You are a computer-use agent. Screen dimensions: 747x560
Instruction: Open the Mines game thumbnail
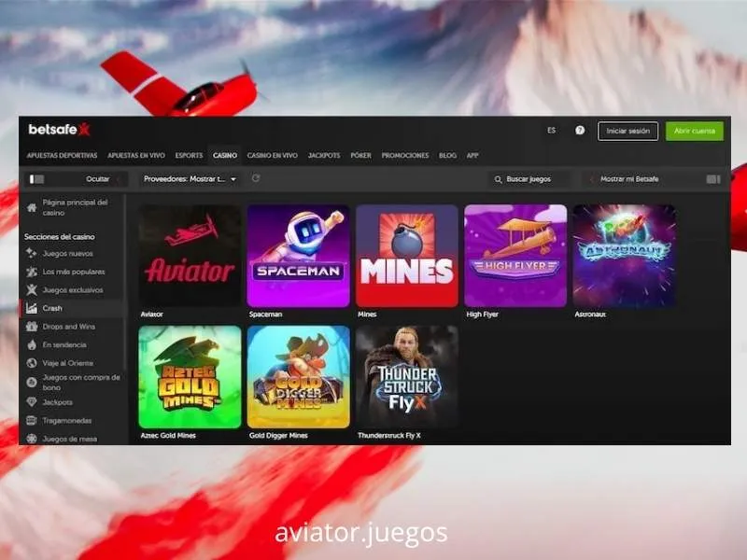point(407,256)
